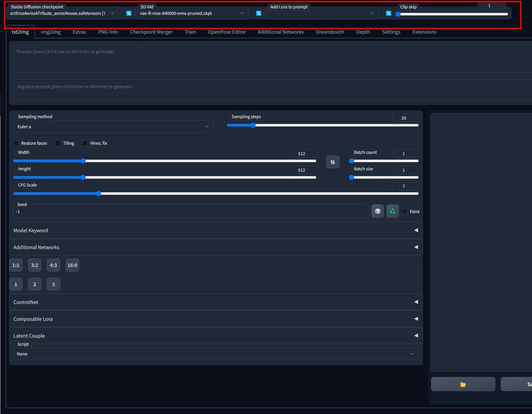Switch to img2img tab
532x414 pixels.
[x=51, y=32]
